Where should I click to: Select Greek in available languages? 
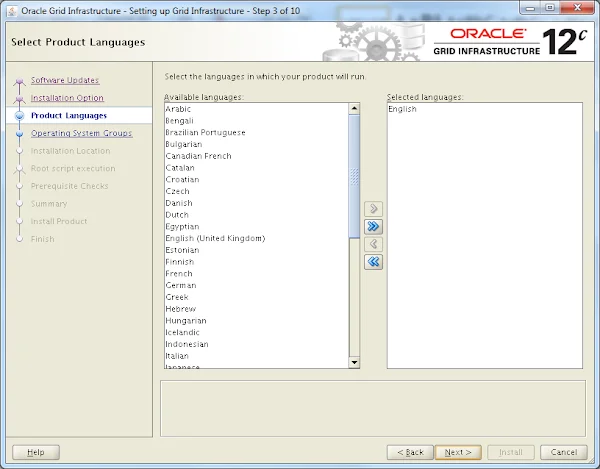[256, 297]
